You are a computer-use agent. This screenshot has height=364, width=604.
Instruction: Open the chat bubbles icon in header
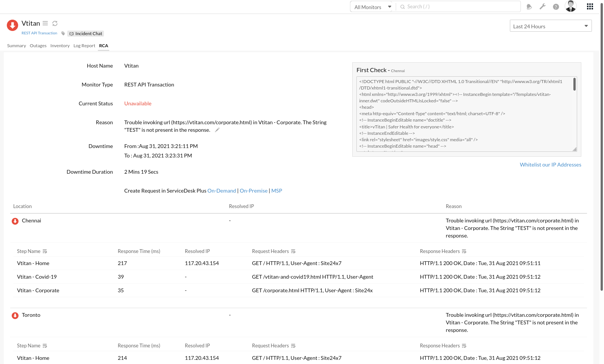529,7
